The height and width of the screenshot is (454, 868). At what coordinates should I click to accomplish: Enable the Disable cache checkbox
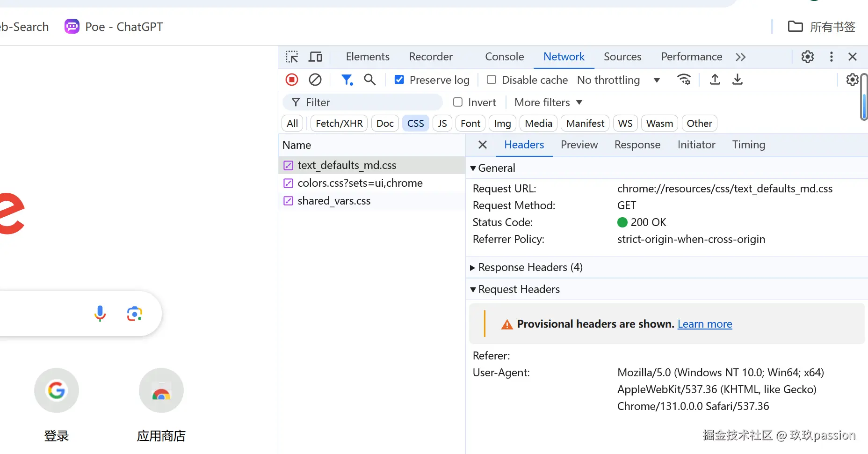[x=492, y=80]
